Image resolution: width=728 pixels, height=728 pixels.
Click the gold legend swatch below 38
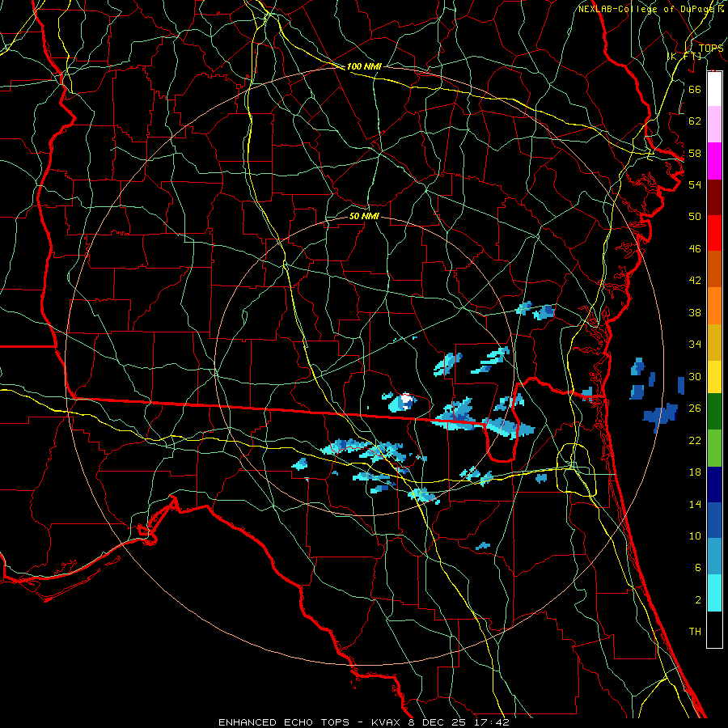click(x=714, y=342)
